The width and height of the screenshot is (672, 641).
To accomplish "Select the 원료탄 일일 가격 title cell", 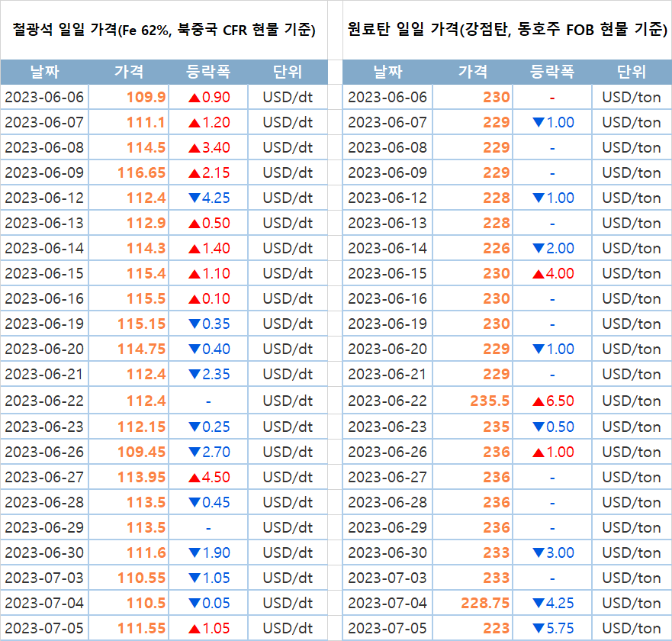I will click(507, 31).
